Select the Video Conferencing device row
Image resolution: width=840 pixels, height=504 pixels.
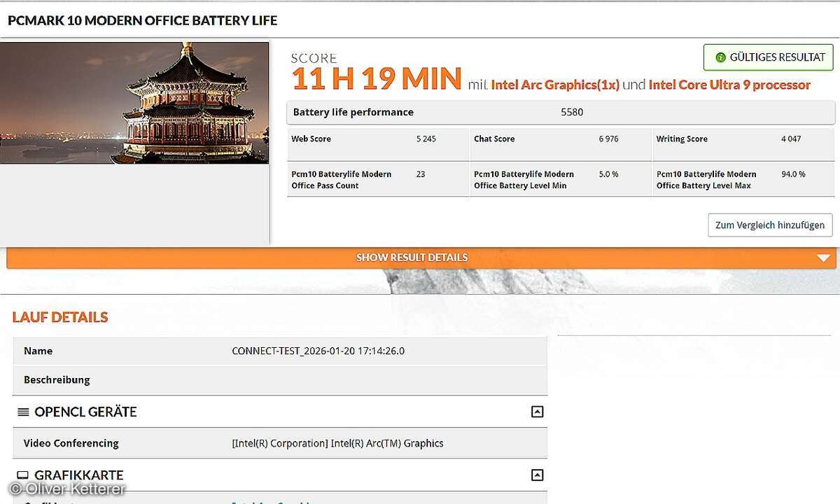coord(280,443)
